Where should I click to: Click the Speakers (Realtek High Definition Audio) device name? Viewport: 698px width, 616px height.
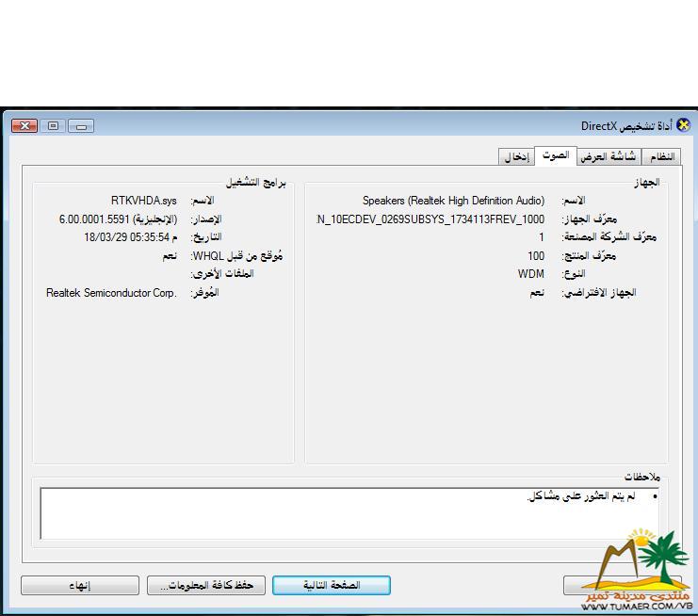(453, 201)
